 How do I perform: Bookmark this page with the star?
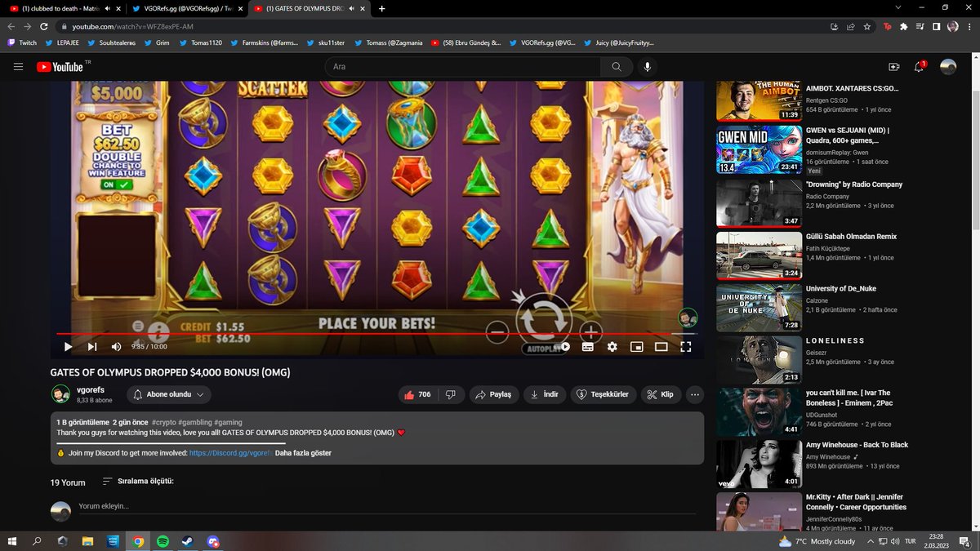866,26
